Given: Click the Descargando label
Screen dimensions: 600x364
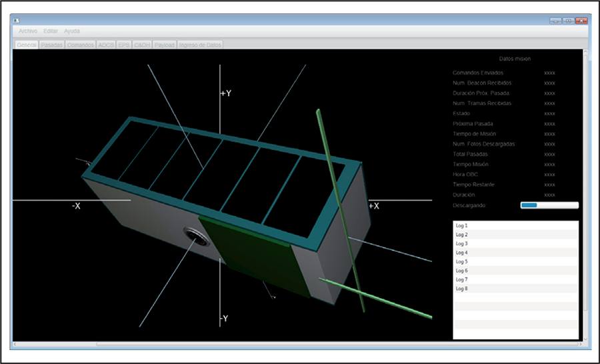Looking at the screenshot, I should coord(469,205).
